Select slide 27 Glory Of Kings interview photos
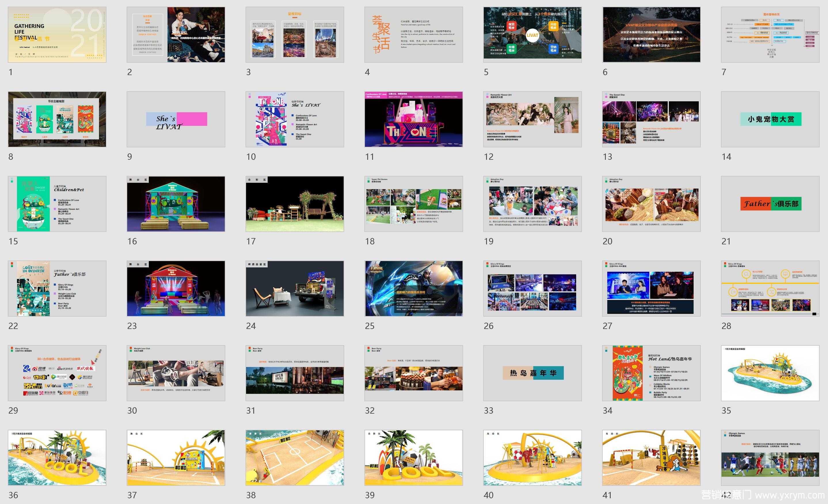The width and height of the screenshot is (828, 504). 651,289
